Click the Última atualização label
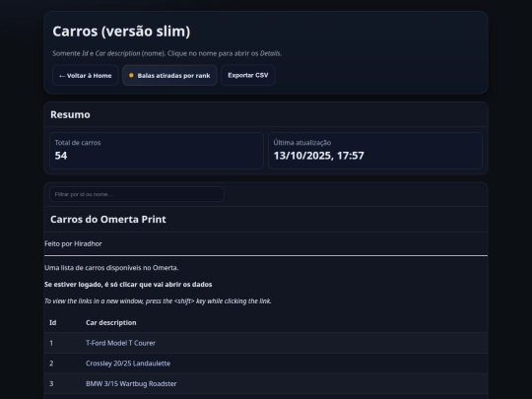 (302, 143)
